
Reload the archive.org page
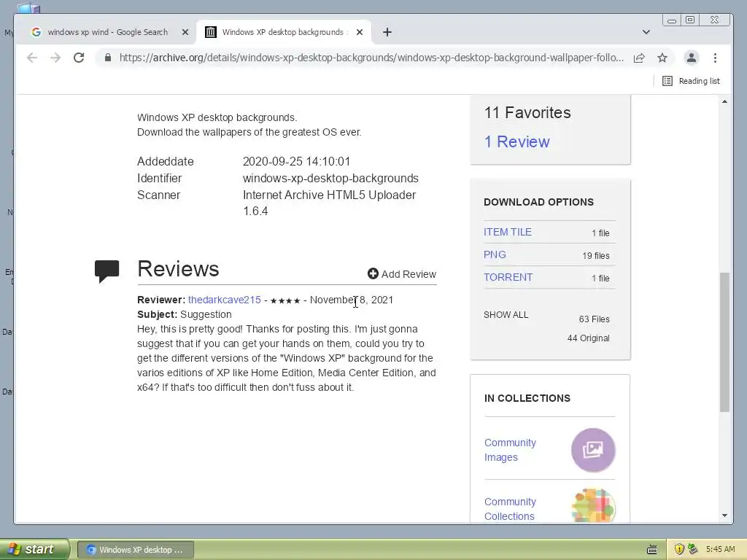(x=79, y=58)
